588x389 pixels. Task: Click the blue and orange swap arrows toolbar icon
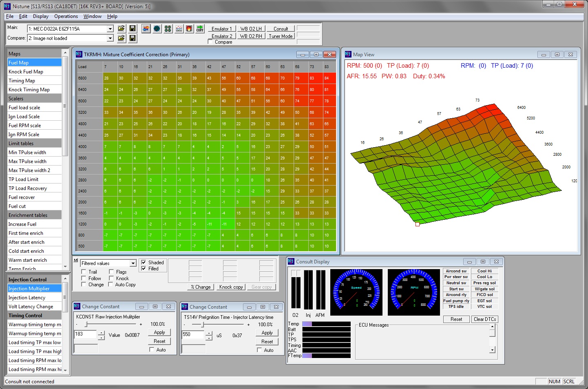(146, 29)
